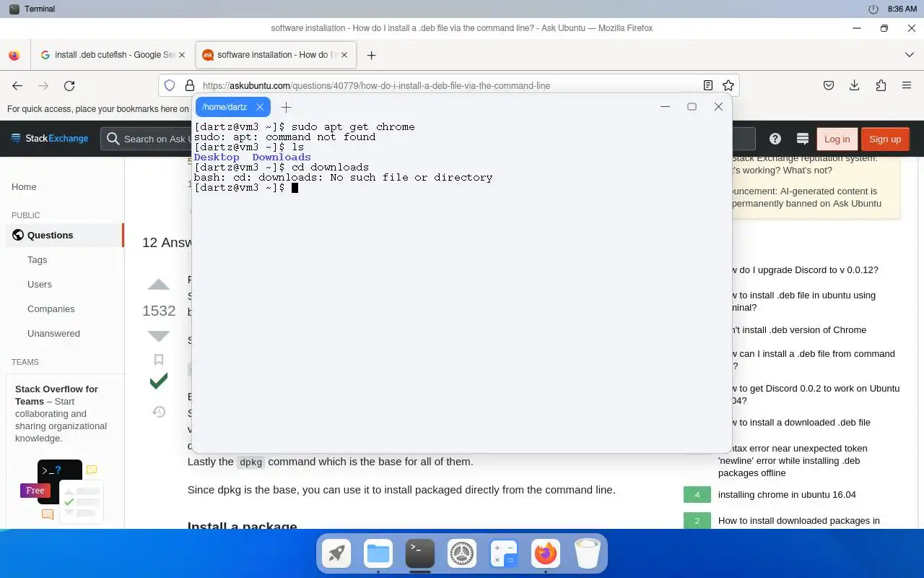Close the /home/dartz terminal tab
This screenshot has height=578, width=924.
click(x=260, y=107)
